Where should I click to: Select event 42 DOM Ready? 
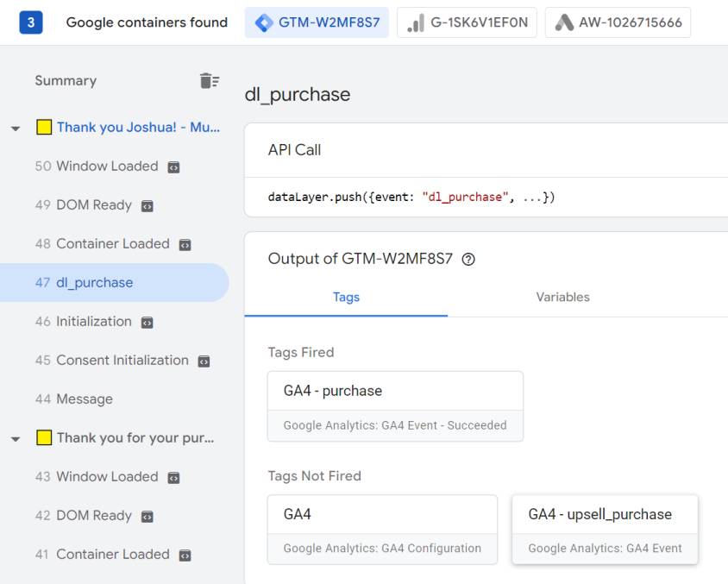click(x=84, y=515)
